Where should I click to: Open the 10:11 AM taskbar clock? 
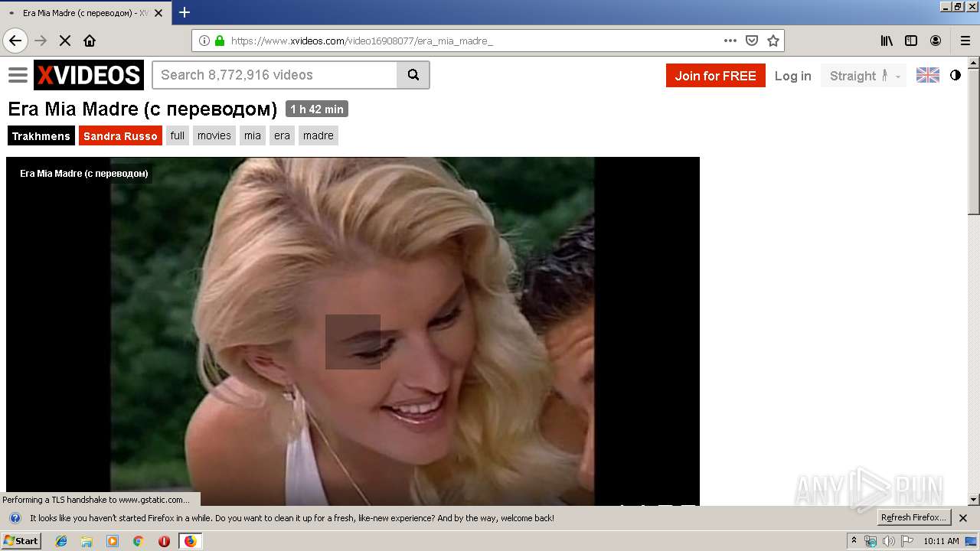coord(941,541)
